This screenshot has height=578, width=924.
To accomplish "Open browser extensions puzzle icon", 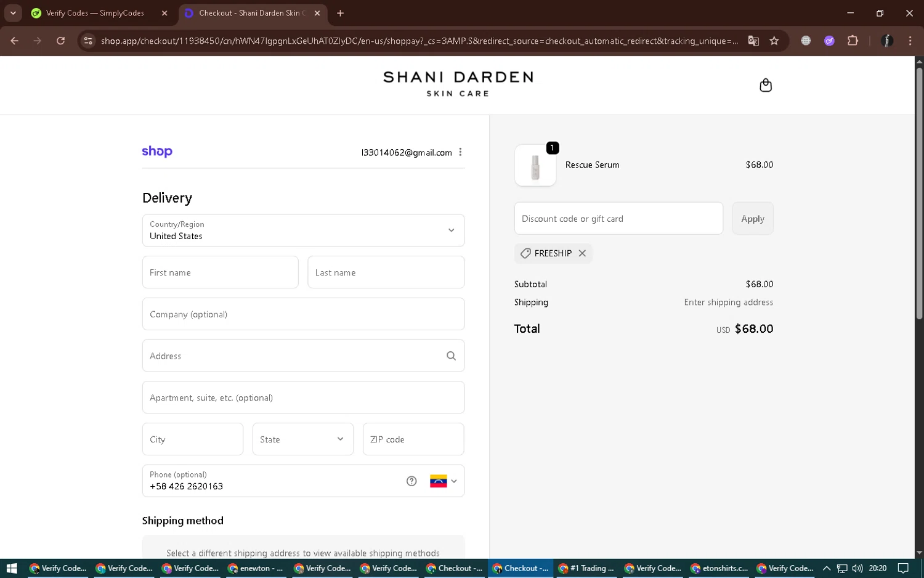I will [x=853, y=41].
